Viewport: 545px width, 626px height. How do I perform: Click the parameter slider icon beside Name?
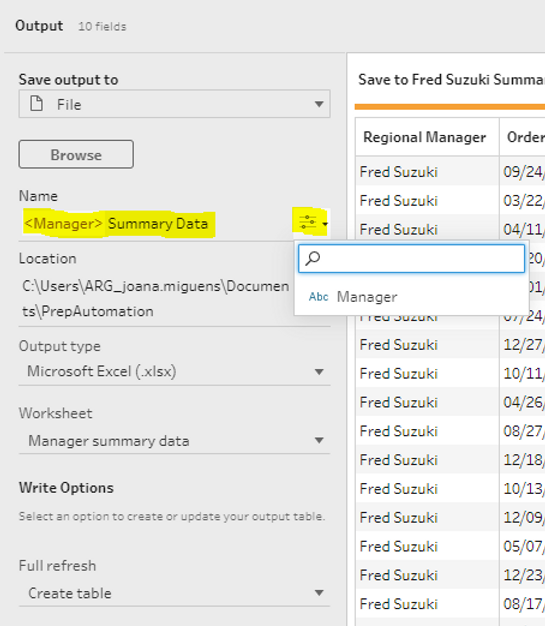pyautogui.click(x=307, y=222)
